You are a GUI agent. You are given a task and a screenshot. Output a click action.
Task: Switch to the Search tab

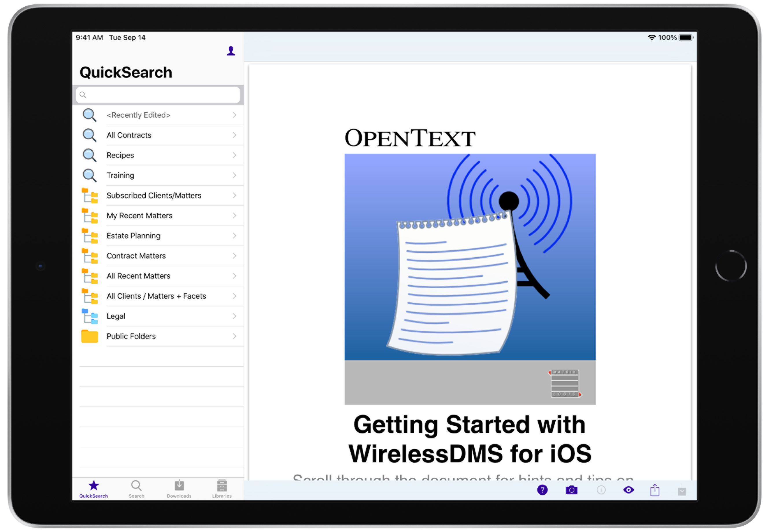137,489
